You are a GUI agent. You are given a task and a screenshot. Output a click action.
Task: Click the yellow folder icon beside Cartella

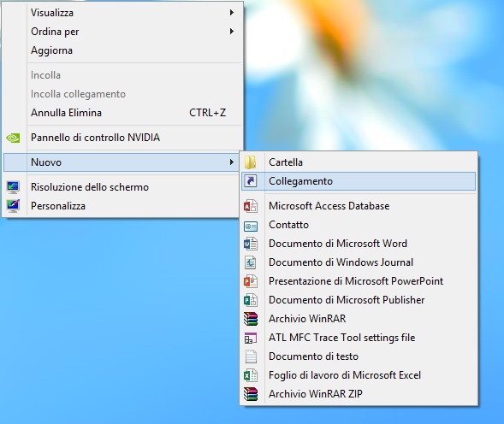pos(251,162)
